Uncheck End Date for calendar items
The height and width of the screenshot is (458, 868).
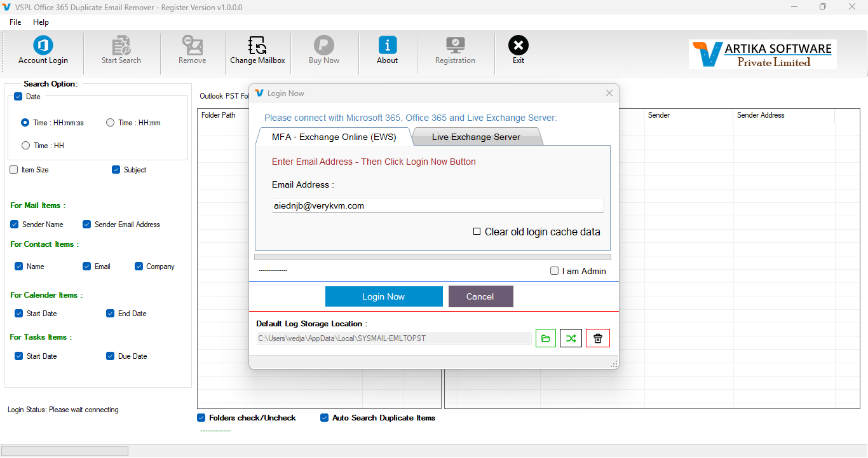point(111,314)
